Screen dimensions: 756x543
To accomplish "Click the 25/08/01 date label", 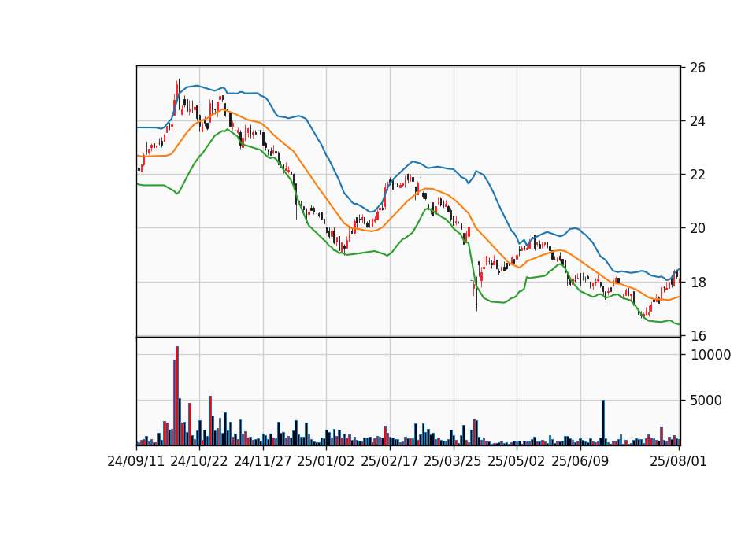I will (678, 462).
